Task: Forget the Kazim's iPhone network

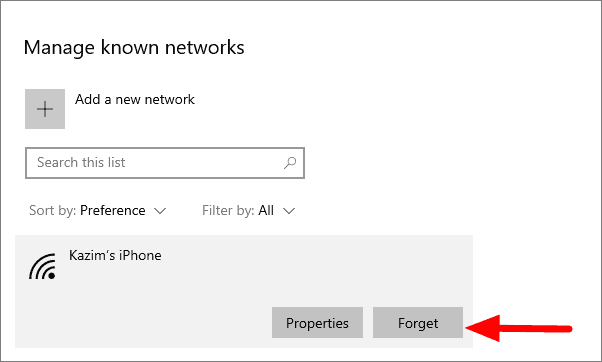Action: pyautogui.click(x=418, y=322)
